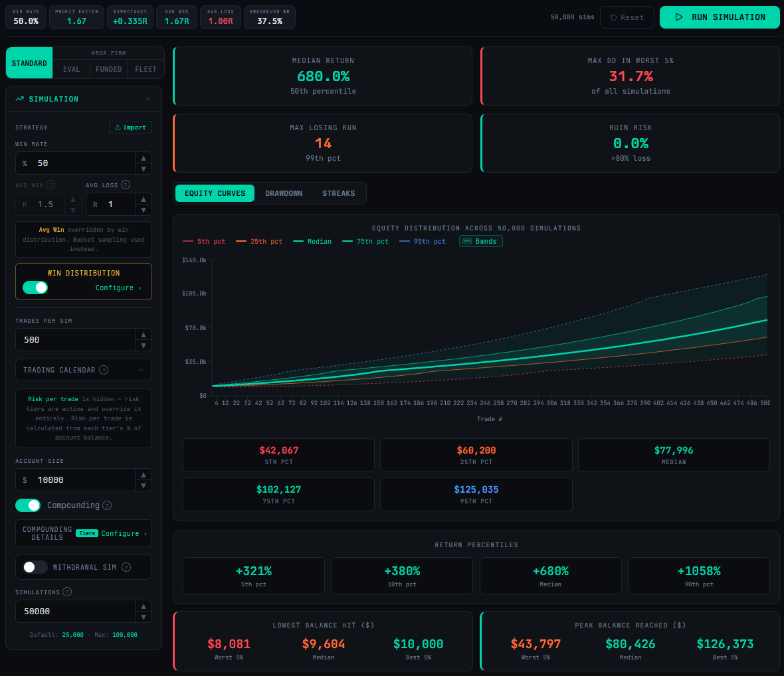Toggle the Bands chart overlay

coord(480,241)
